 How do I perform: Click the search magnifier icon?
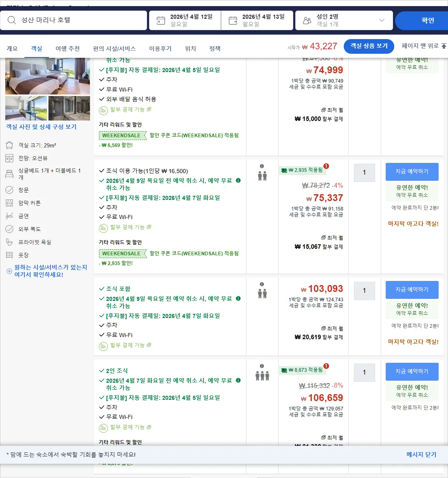[x=11, y=20]
